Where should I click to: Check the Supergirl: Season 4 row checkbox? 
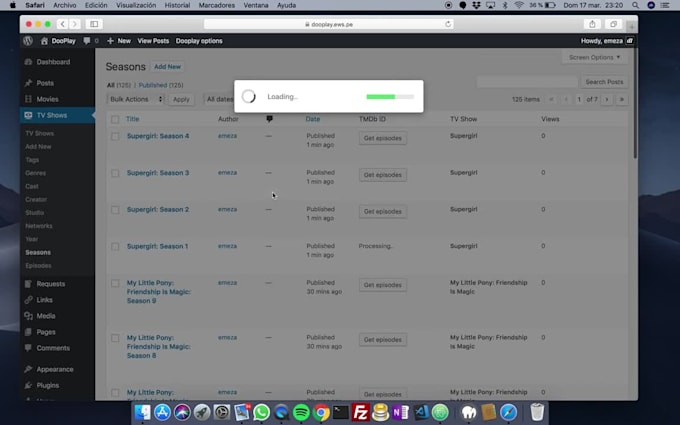point(115,136)
